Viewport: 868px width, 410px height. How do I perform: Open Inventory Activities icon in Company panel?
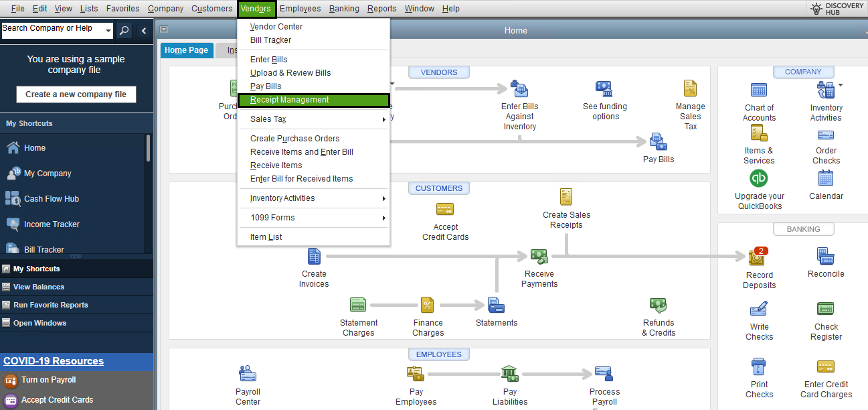(x=825, y=90)
